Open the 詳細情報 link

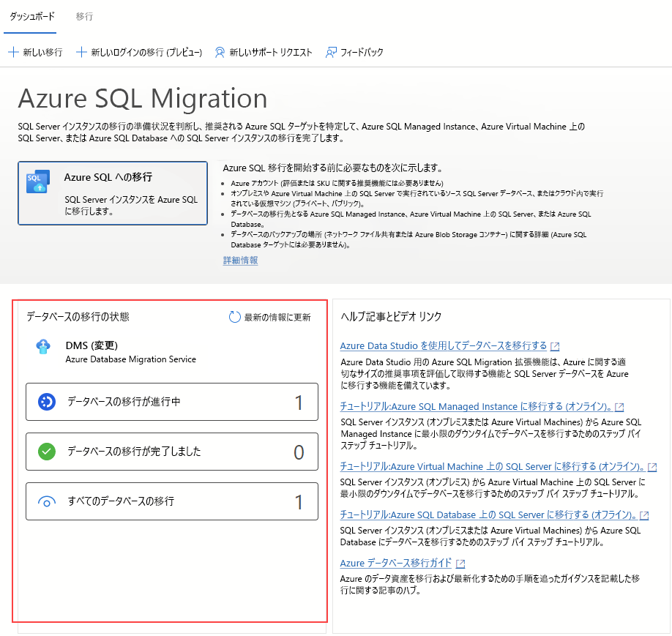pyautogui.click(x=240, y=260)
